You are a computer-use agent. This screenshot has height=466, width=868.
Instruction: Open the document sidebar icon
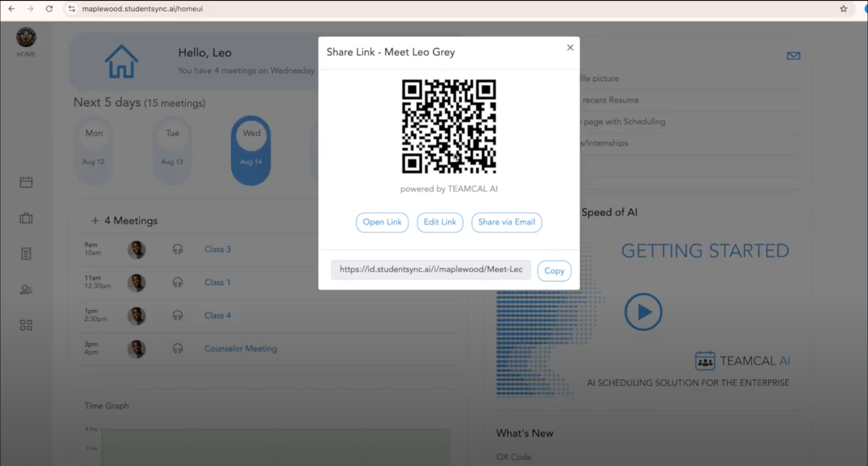point(26,254)
